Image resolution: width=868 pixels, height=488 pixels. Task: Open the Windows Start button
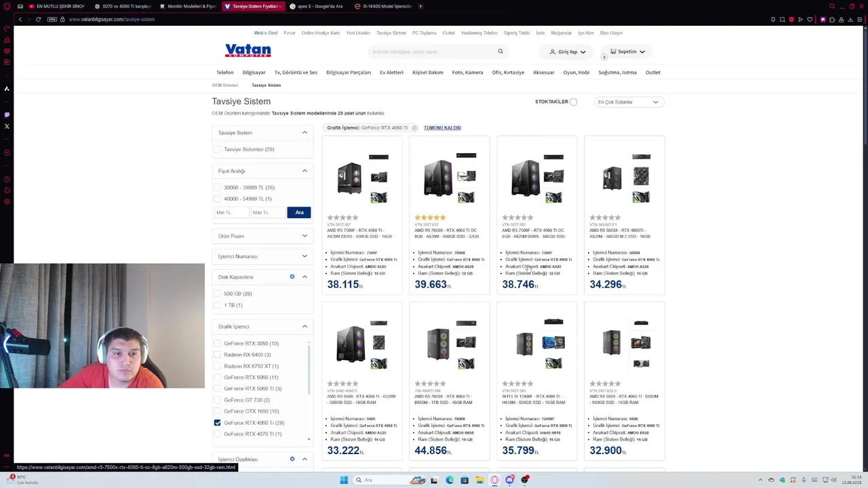coord(344,480)
